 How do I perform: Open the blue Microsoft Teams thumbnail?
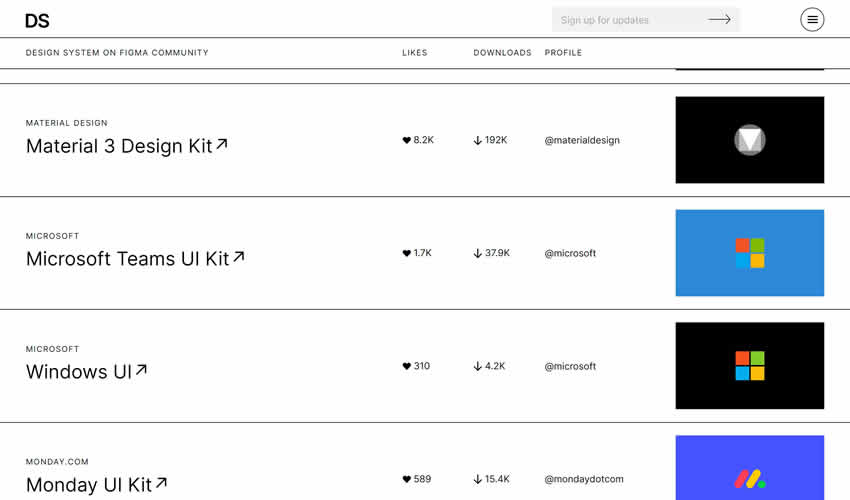(750, 253)
